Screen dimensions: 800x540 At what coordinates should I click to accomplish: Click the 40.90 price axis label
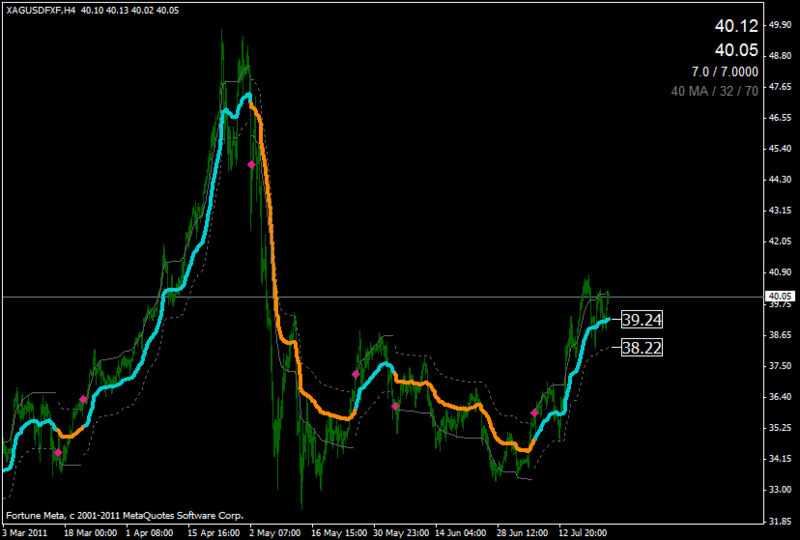(780, 272)
